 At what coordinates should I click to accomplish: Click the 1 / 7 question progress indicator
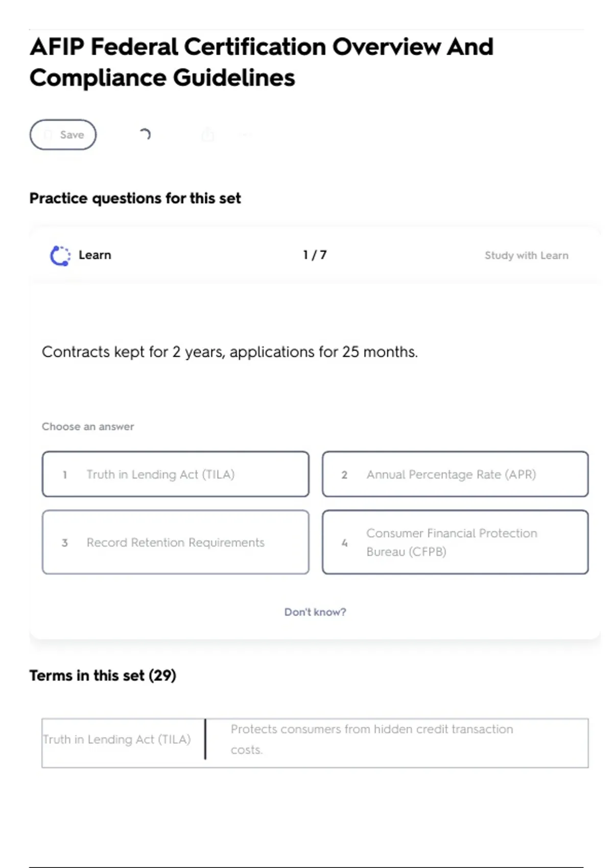pyautogui.click(x=315, y=255)
